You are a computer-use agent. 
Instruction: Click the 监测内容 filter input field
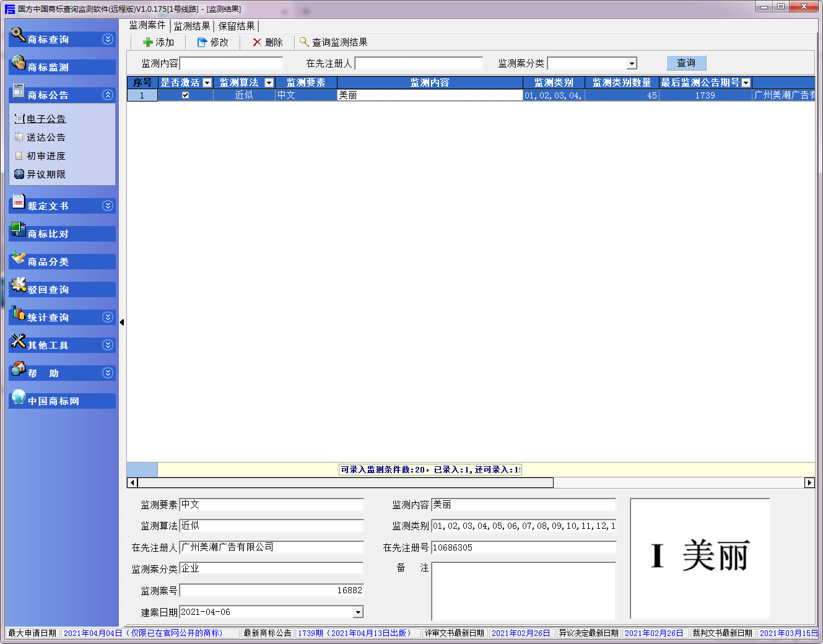[x=231, y=64]
